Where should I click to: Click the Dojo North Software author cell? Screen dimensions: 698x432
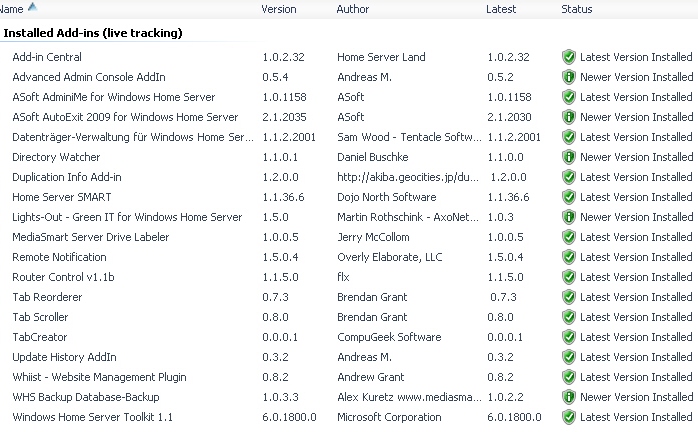click(x=386, y=197)
